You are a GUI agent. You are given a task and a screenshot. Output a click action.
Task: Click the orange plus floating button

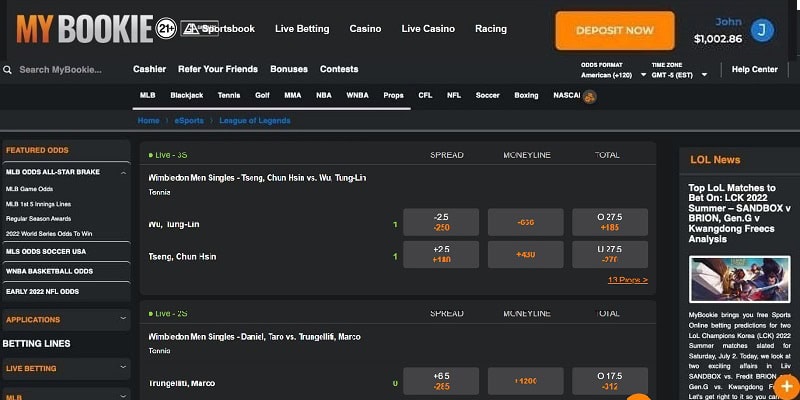(786, 387)
